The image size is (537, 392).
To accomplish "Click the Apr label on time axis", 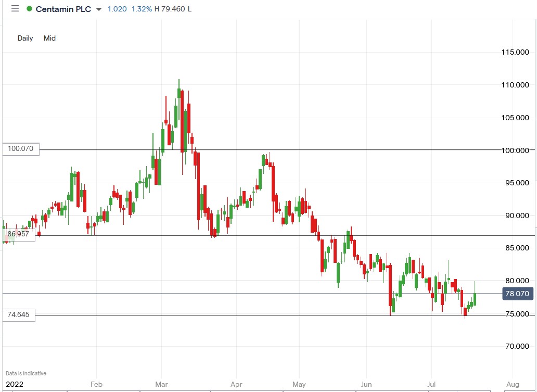I will point(236,384).
